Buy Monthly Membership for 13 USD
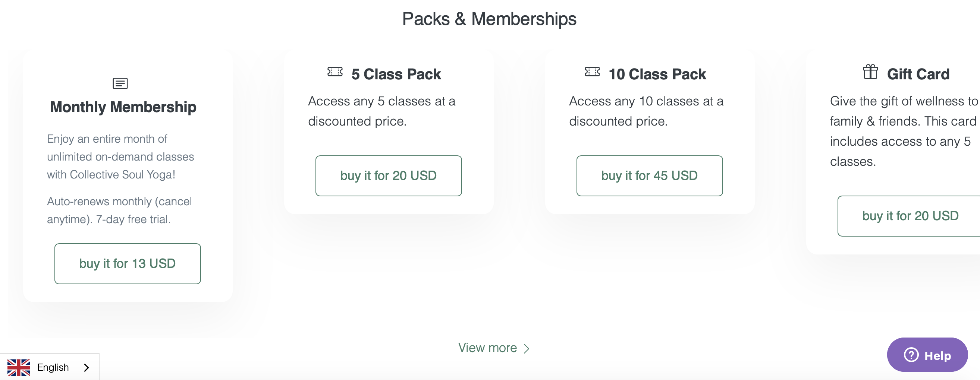The height and width of the screenshot is (380, 980). pyautogui.click(x=128, y=263)
